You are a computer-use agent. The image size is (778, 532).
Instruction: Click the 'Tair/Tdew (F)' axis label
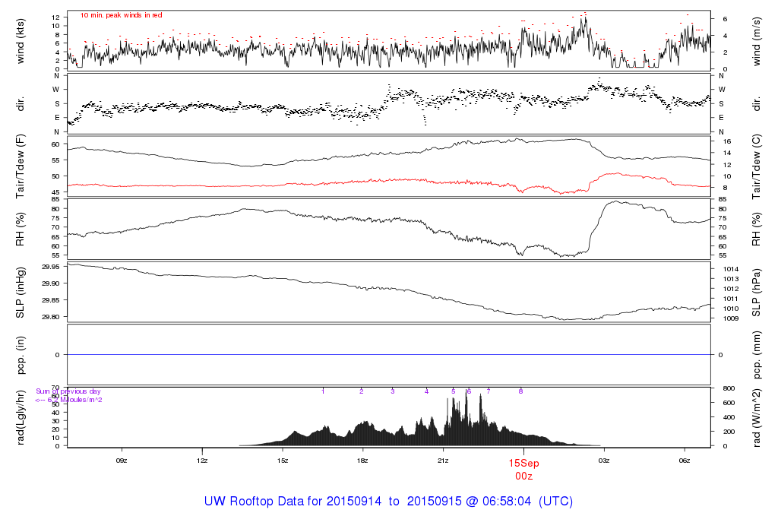tap(21, 166)
